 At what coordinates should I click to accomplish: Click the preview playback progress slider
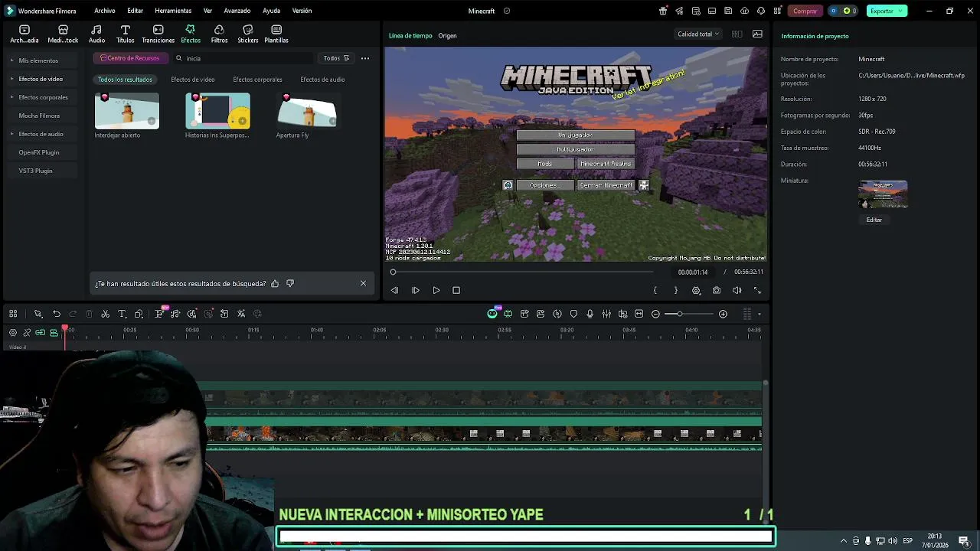tap(523, 272)
